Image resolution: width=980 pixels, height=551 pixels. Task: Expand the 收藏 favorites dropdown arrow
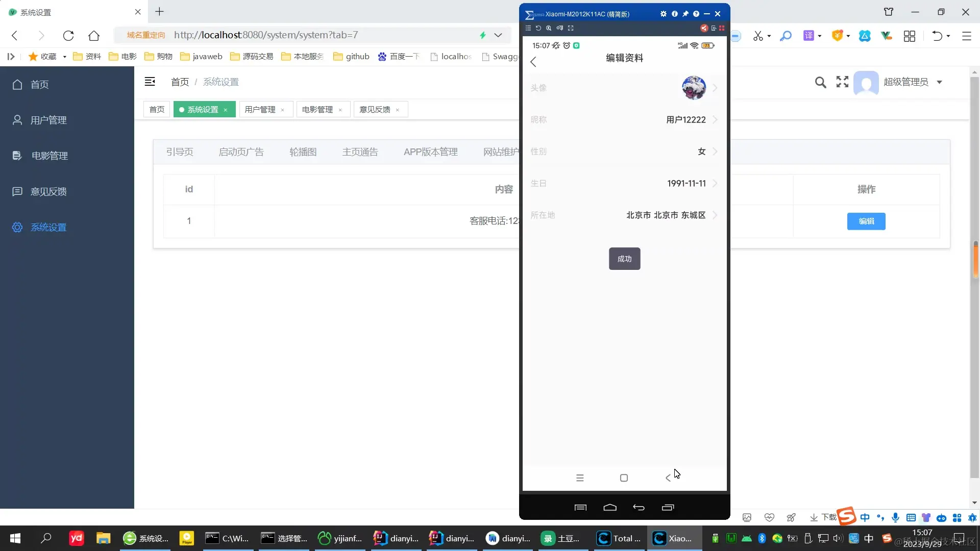click(65, 57)
